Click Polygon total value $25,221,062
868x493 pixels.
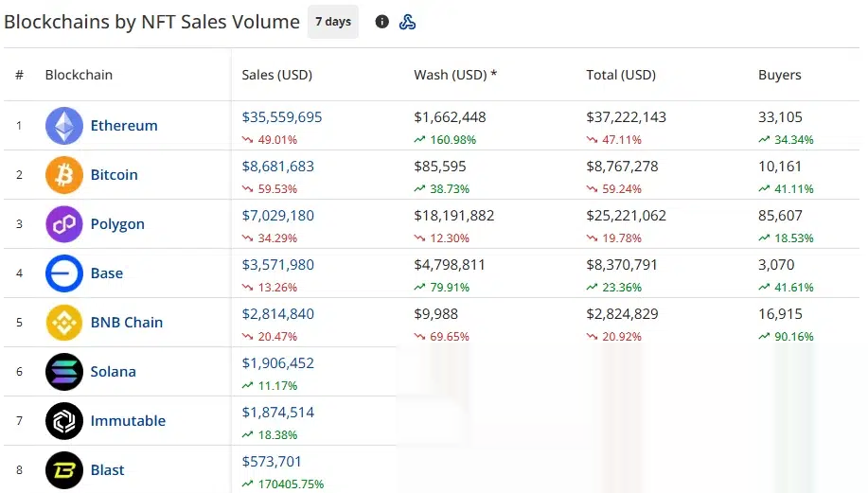pos(626,216)
